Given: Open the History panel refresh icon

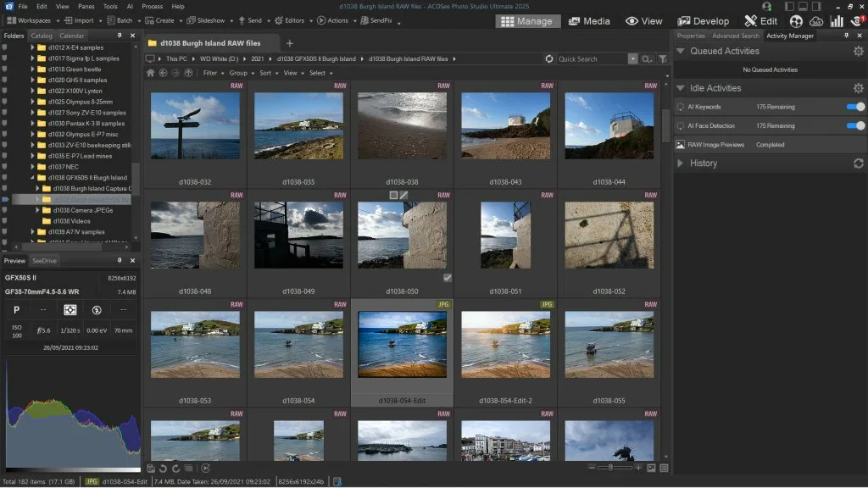Looking at the screenshot, I should pyautogui.click(x=858, y=164).
